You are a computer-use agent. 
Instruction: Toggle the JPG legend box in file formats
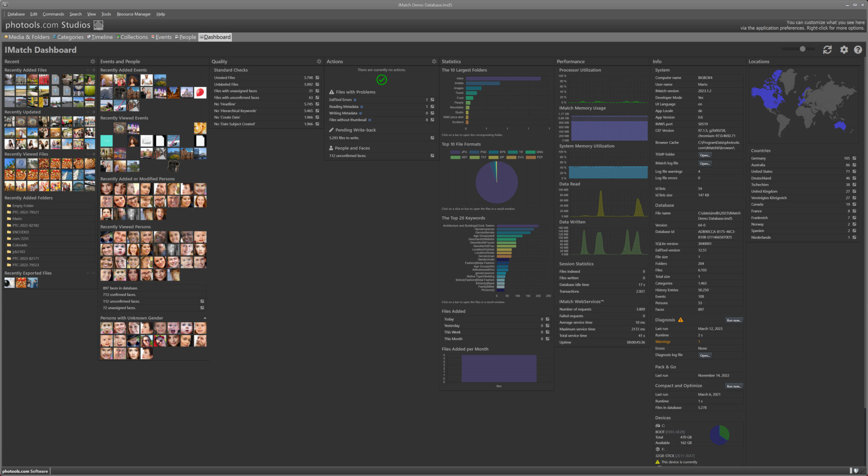pos(455,152)
